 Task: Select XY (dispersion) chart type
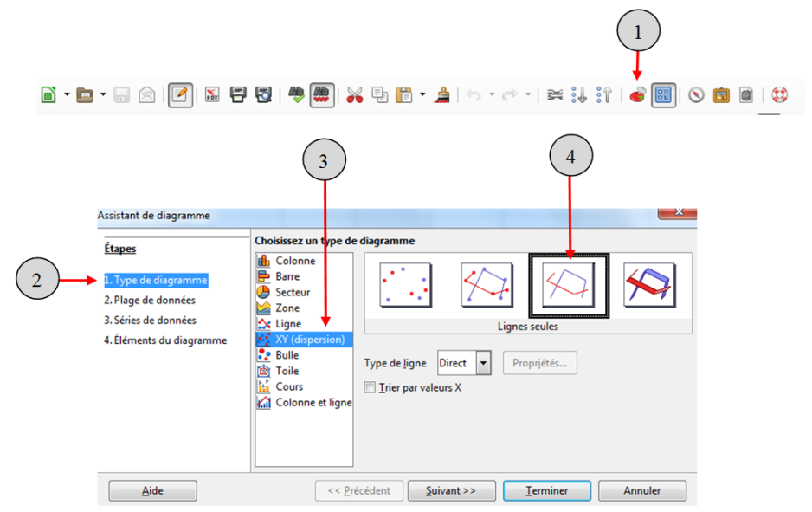[x=304, y=340]
